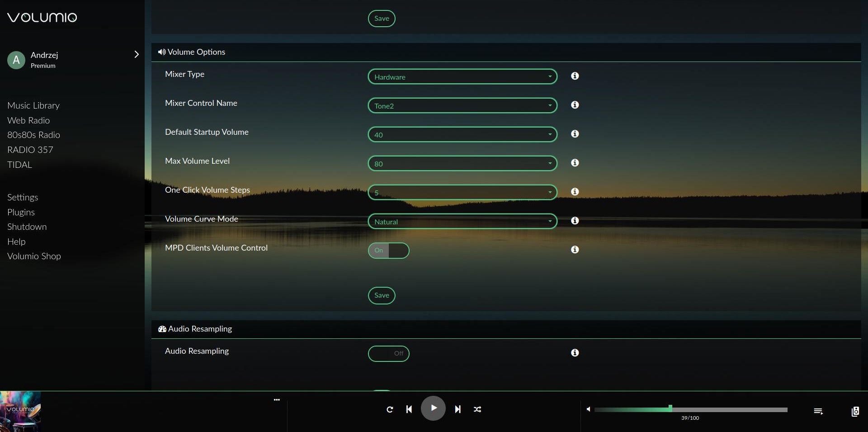Image resolution: width=868 pixels, height=432 pixels.
Task: Mute using the speaker volume icon
Action: [588, 409]
